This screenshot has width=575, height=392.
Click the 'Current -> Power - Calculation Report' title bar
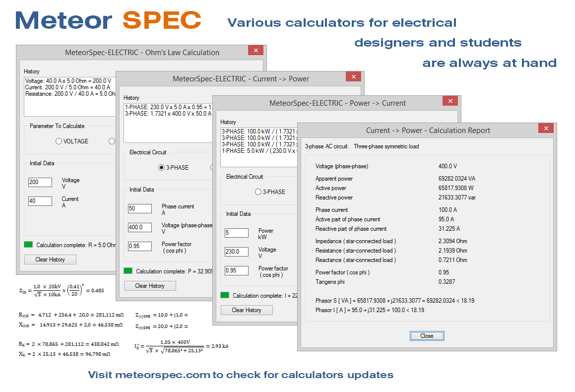428,131
